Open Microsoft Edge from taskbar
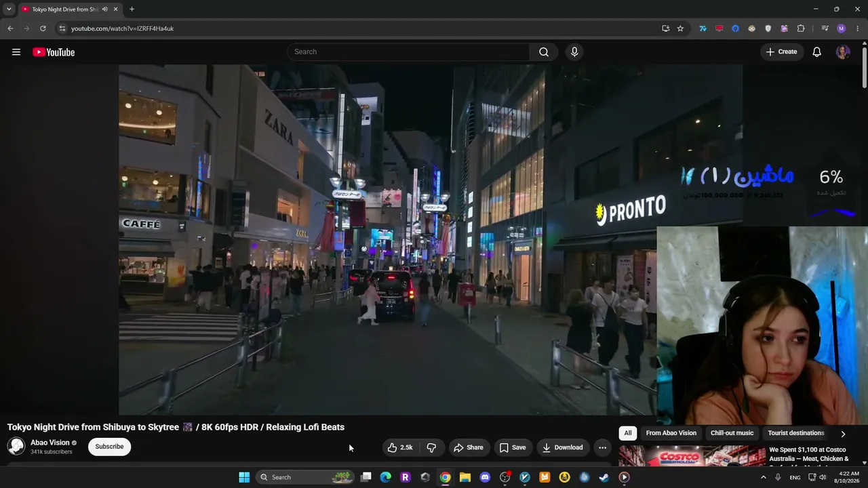 tap(385, 477)
